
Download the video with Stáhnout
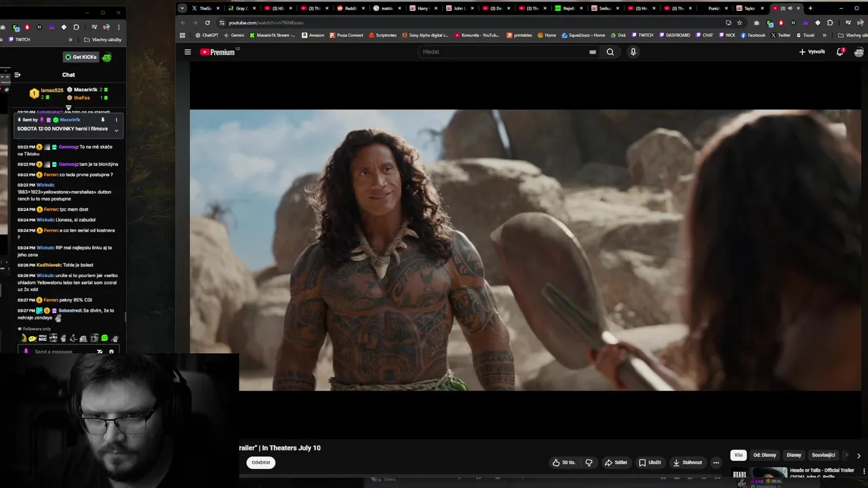coord(687,462)
